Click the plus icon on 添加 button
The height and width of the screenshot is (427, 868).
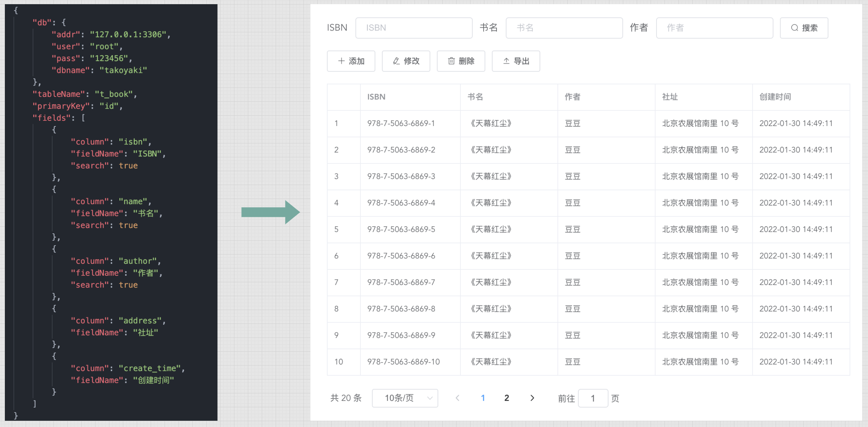[x=341, y=61]
